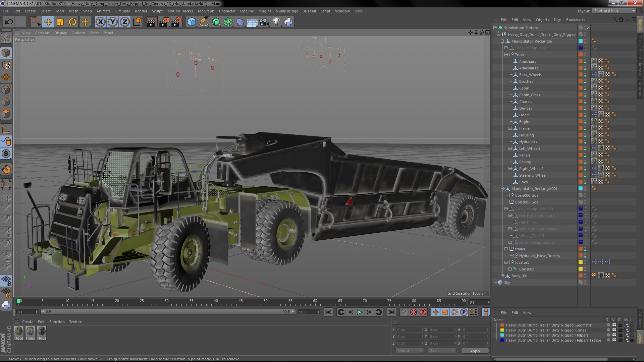This screenshot has height=362, width=644.
Task: Open the V-Ray Bridge menu
Action: point(287,11)
